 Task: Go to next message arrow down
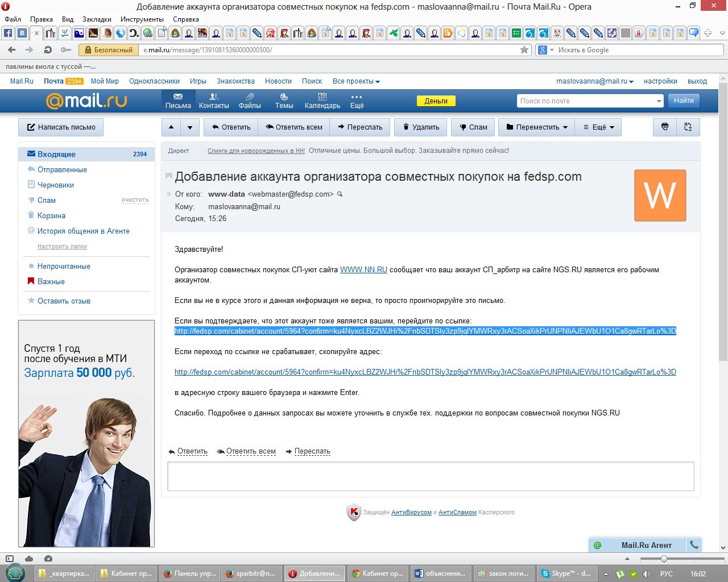[x=190, y=127]
